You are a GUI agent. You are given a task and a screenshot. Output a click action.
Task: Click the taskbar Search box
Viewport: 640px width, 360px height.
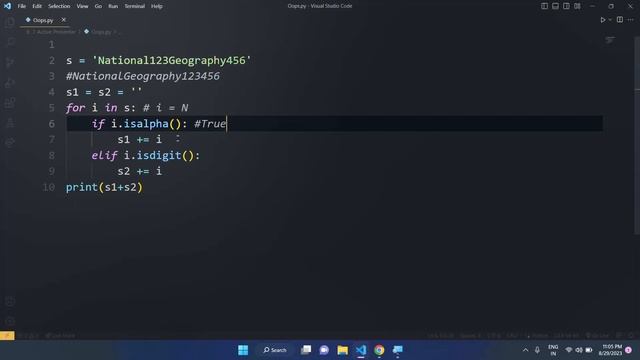coord(275,350)
